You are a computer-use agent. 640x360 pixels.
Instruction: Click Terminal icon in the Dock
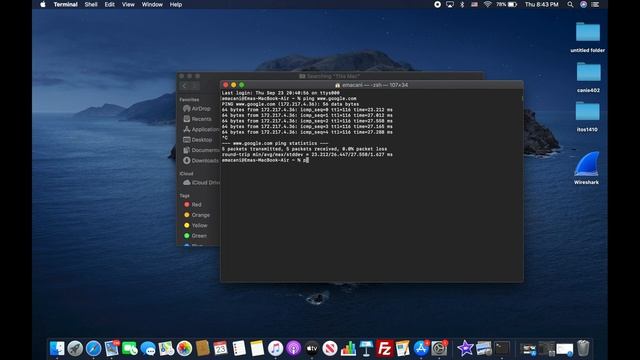[502, 348]
